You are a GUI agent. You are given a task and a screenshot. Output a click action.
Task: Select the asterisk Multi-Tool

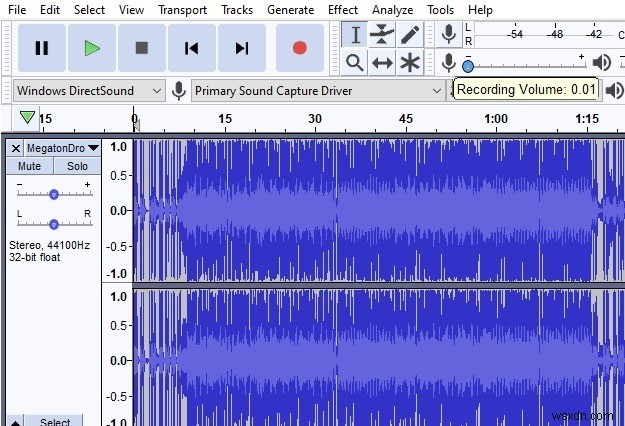click(410, 63)
